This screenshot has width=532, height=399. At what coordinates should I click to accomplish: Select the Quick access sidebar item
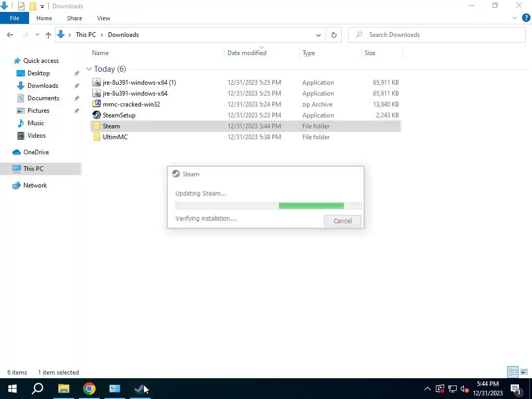[41, 61]
